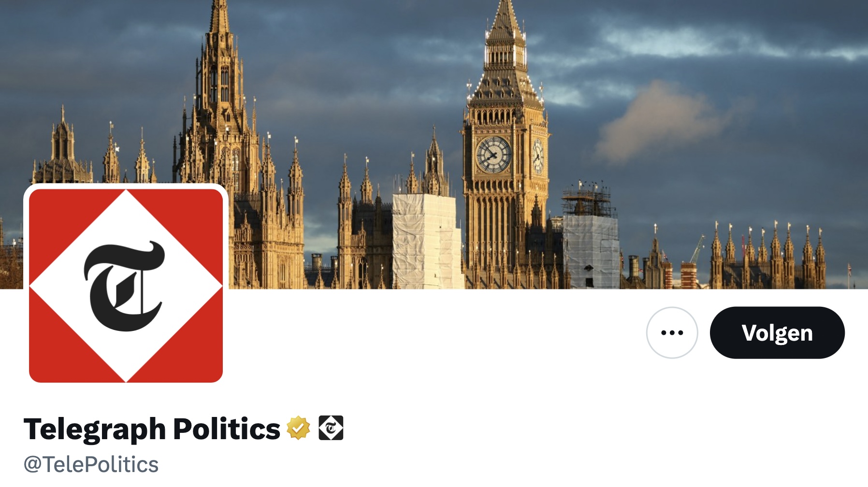Screen dimensions: 868x487
Task: Click the dark sky left of the spire
Action: pyautogui.click(x=97, y=63)
